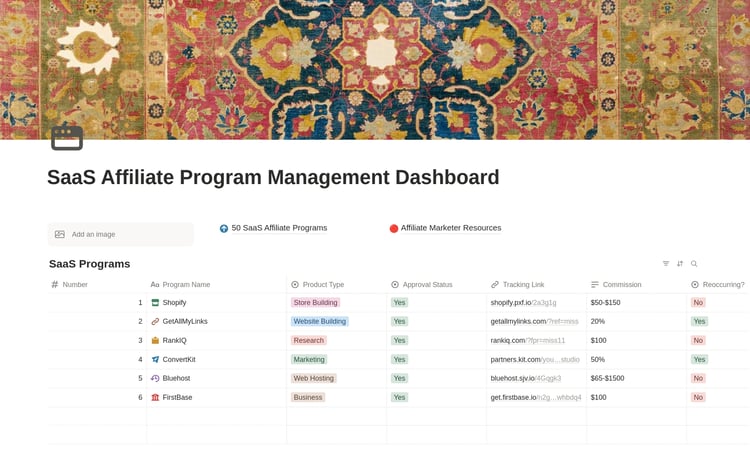Image resolution: width=750 pixels, height=468 pixels.
Task: Open the Bluehost program name
Action: pos(176,378)
